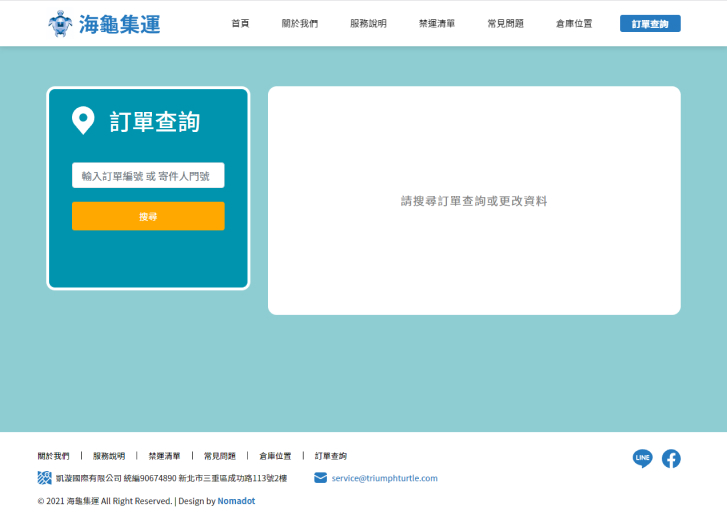Visit 常見問題 in the top navigation
Viewport: 727px width, 523px height.
coord(505,23)
